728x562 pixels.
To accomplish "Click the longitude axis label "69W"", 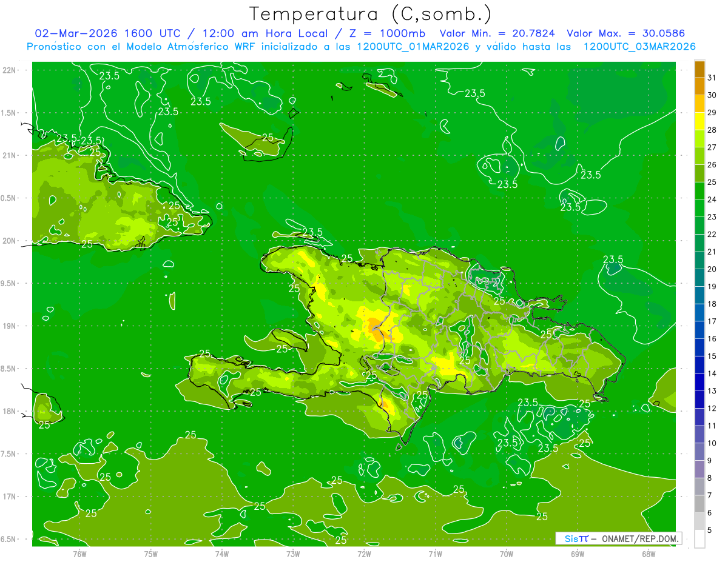I will pos(578,554).
